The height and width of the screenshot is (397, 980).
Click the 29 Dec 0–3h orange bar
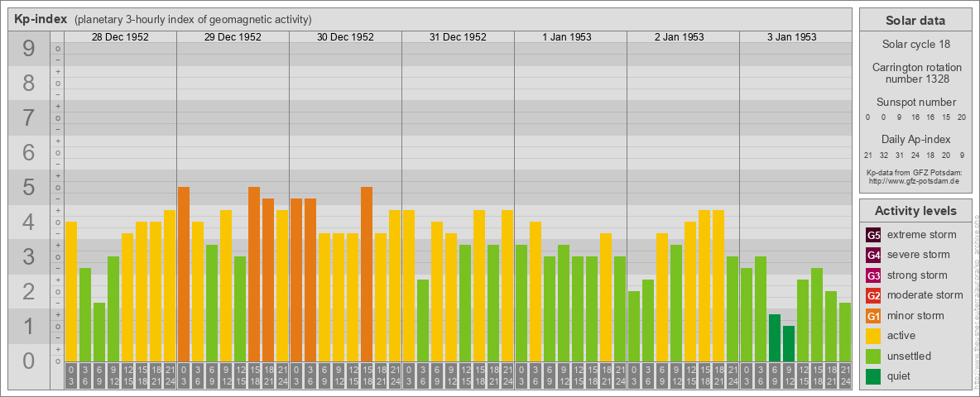click(184, 274)
